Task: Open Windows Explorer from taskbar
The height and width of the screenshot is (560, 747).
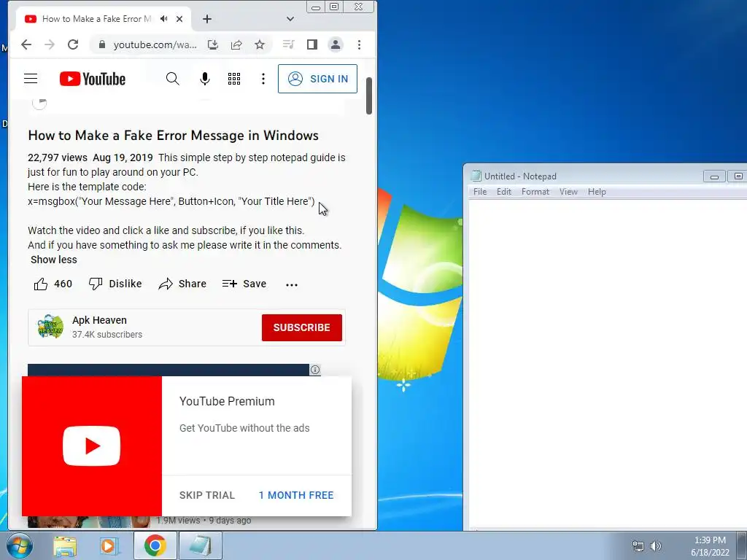Action: [65, 545]
